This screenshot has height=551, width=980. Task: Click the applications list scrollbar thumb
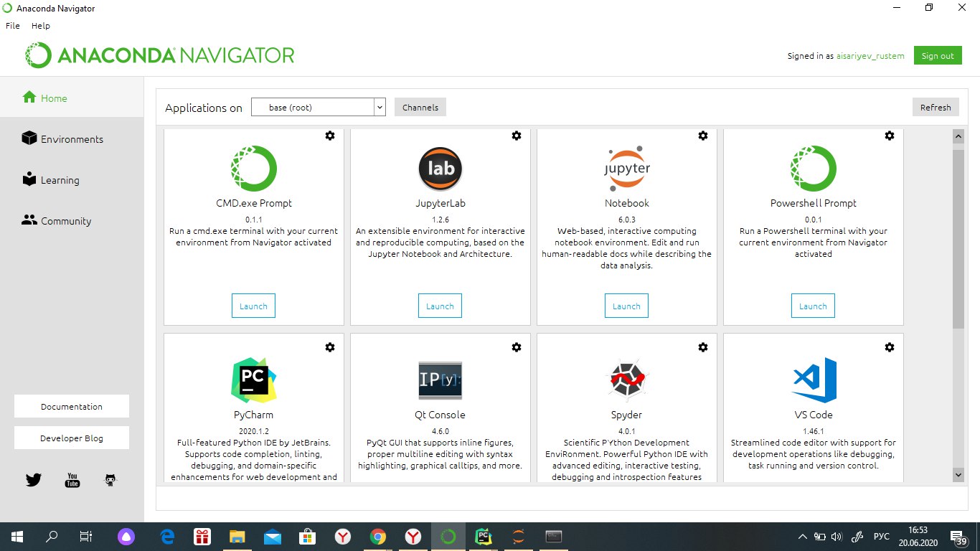point(958,239)
